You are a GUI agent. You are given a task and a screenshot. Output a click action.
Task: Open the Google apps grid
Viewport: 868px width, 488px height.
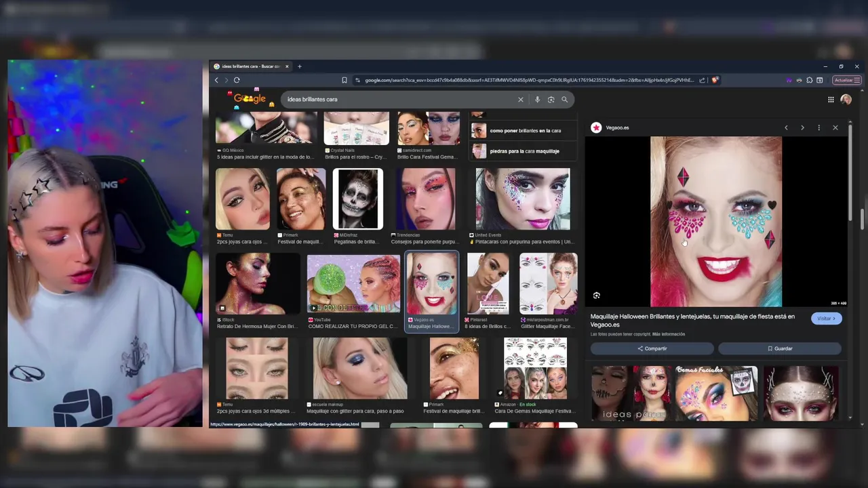click(831, 100)
